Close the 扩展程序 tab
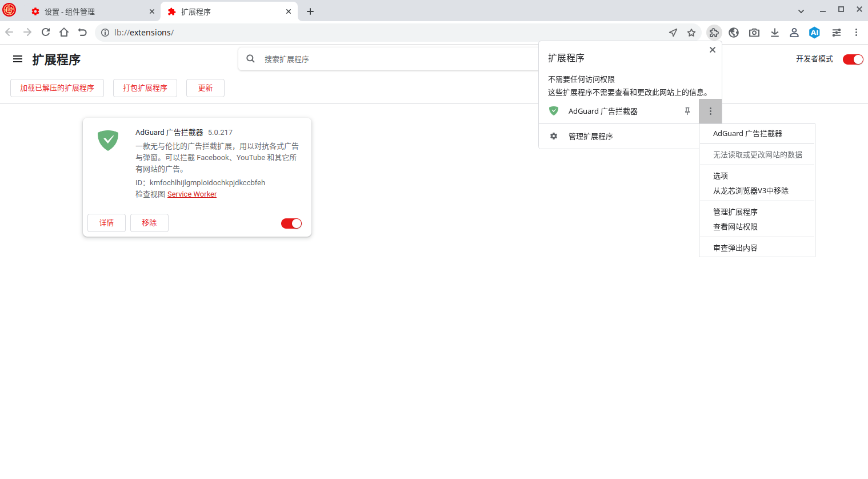This screenshot has height=479, width=868. [x=289, y=11]
